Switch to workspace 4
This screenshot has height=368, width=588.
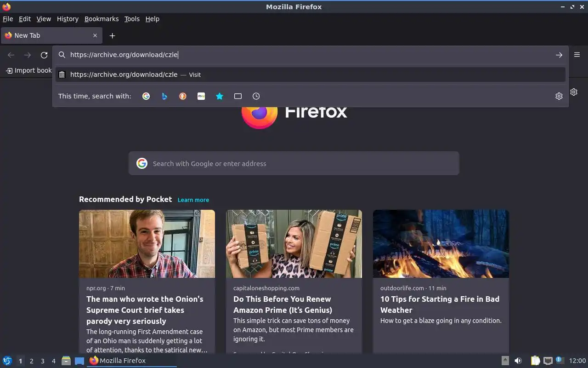tap(53, 361)
